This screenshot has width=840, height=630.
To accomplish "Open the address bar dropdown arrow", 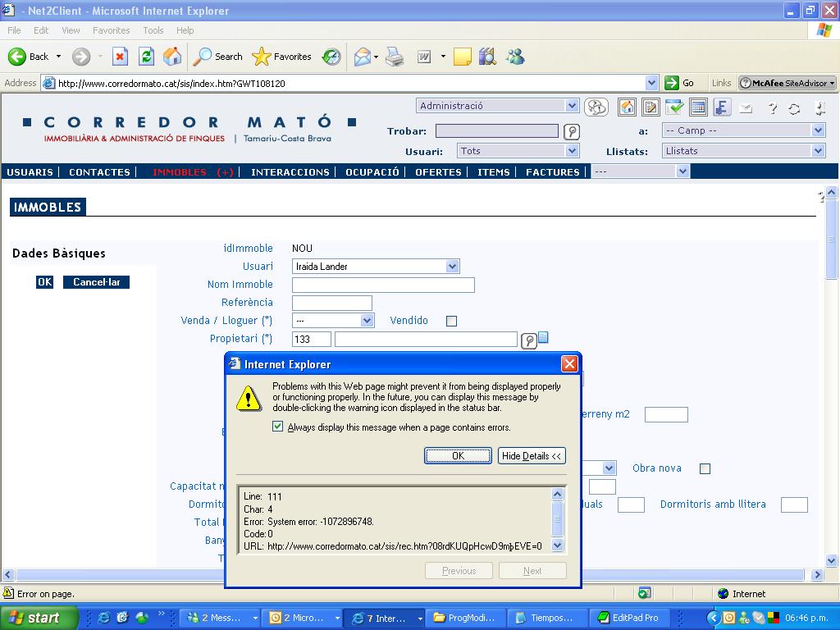I will [x=651, y=83].
